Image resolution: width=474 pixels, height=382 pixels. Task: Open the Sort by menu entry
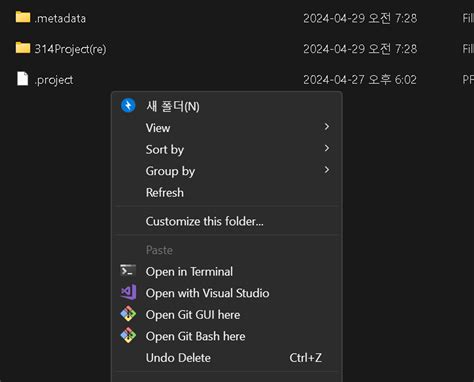227,149
